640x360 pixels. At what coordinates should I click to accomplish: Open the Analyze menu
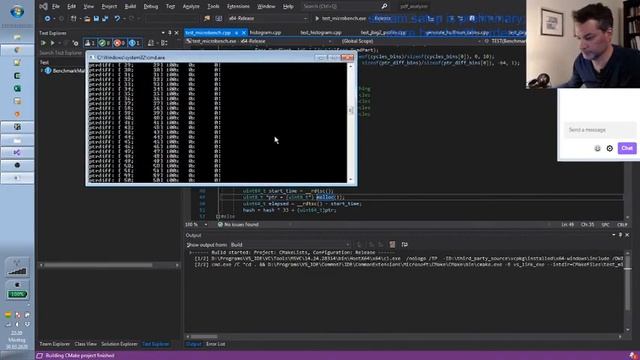click(191, 6)
